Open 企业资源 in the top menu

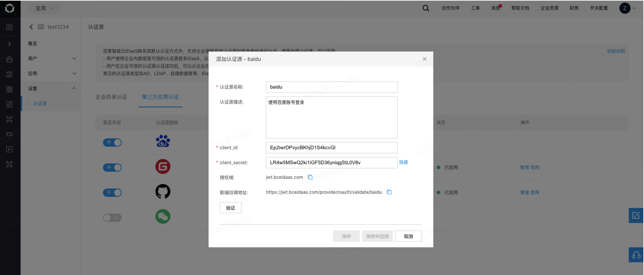click(x=550, y=8)
